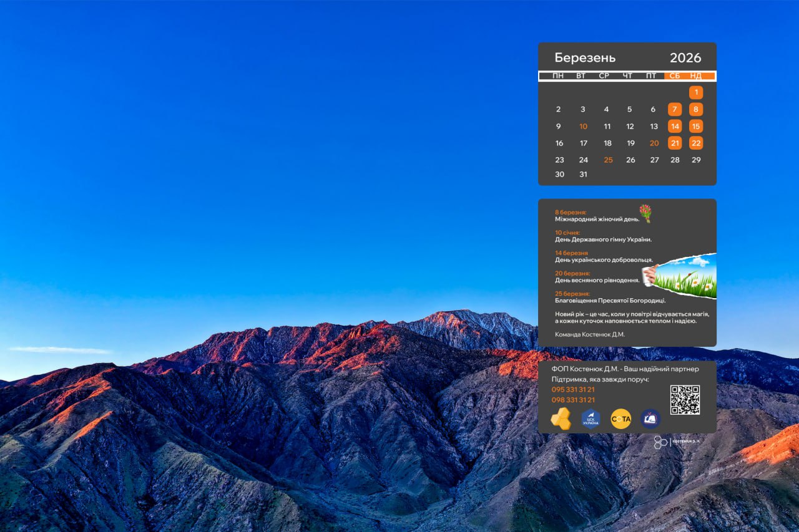Click the dark blue round TV icon

click(x=650, y=418)
